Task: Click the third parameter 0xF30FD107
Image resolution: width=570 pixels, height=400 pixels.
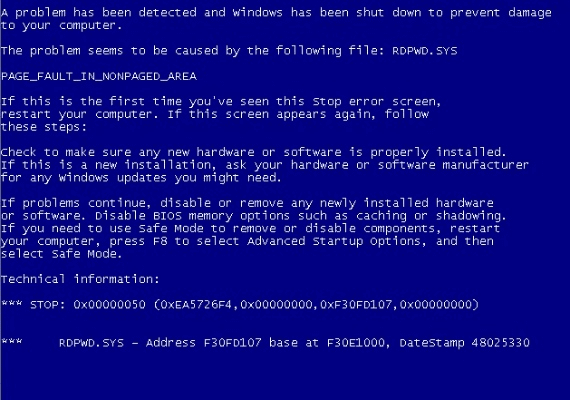Action: point(356,304)
